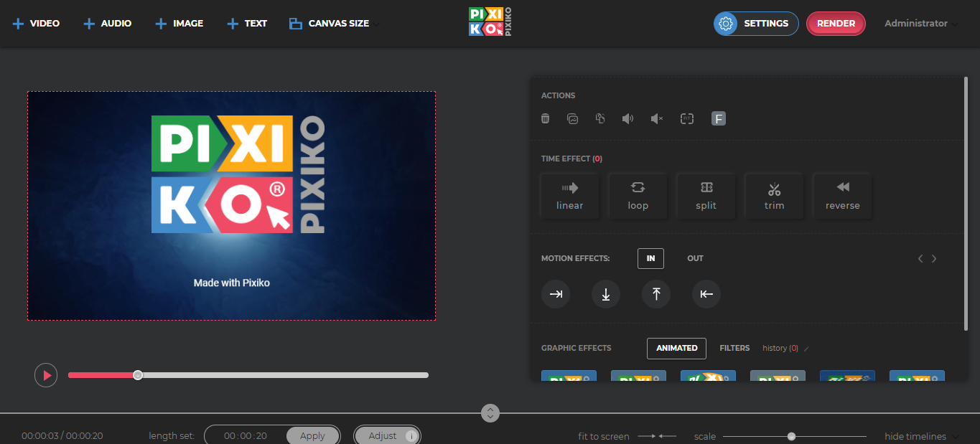Choose the fourth animated effect thumbnail

(x=778, y=376)
